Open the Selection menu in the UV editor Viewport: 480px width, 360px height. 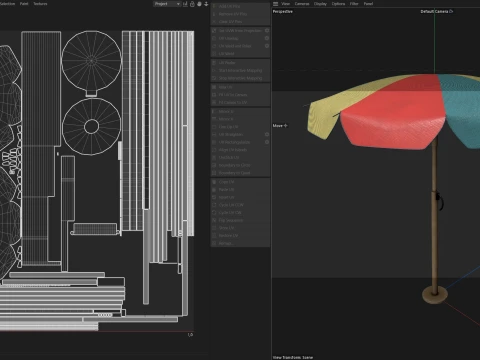coord(7,4)
